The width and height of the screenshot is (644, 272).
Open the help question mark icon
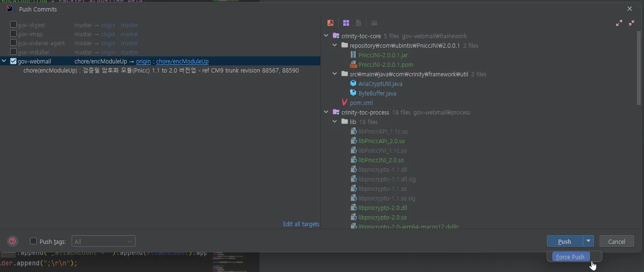(x=13, y=241)
